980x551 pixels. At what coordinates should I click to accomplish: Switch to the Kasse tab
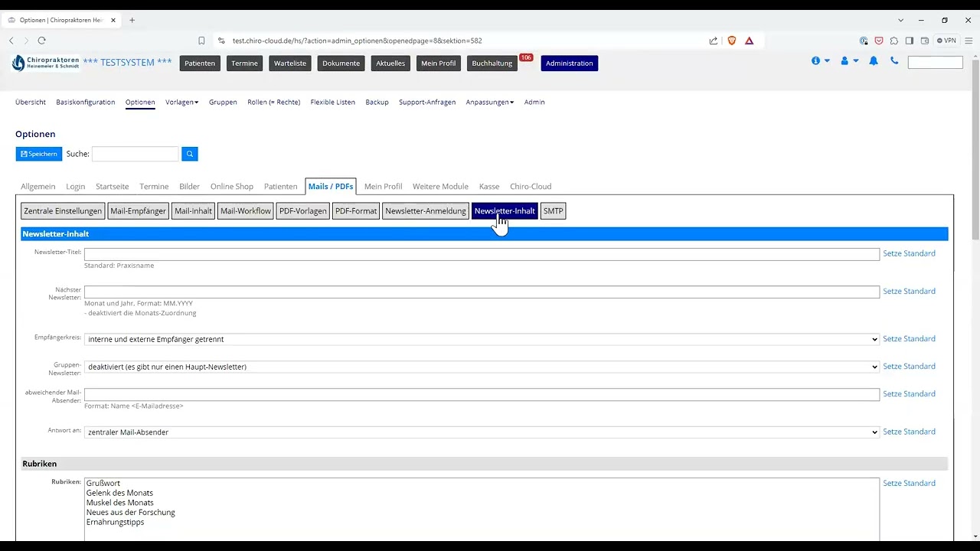[489, 186]
